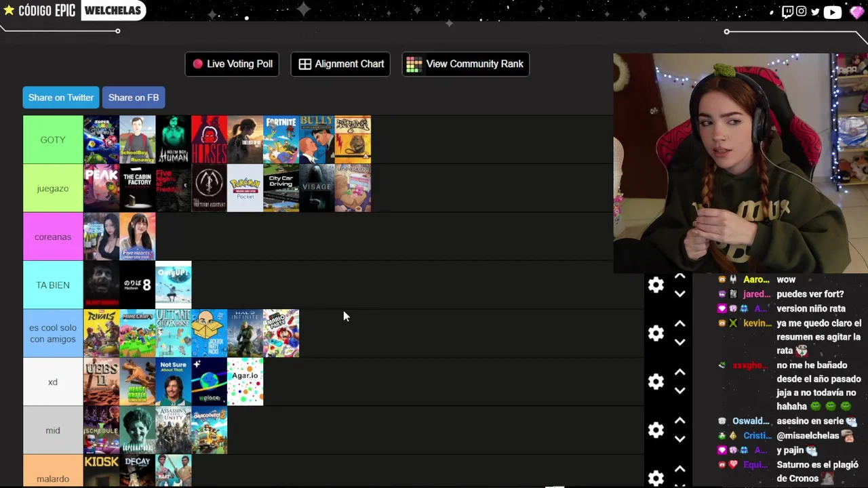Image resolution: width=868 pixels, height=488 pixels.
Task: Select The Cabin Factory tile
Action: click(x=137, y=188)
